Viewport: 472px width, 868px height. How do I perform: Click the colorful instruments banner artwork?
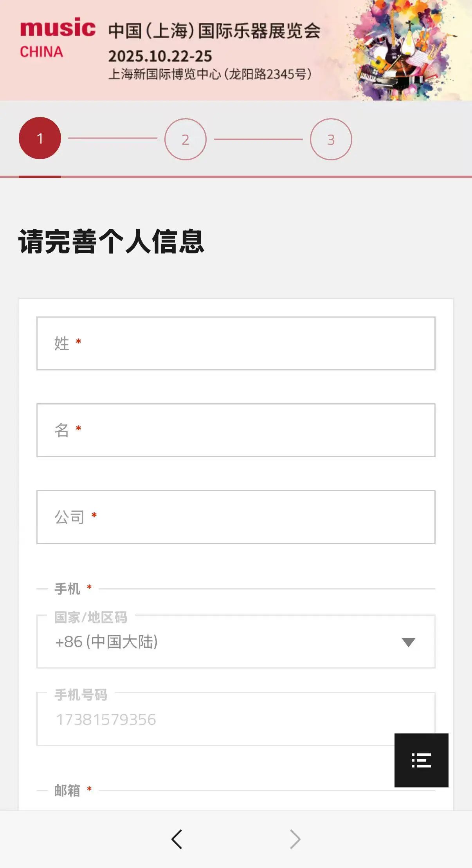(407, 51)
